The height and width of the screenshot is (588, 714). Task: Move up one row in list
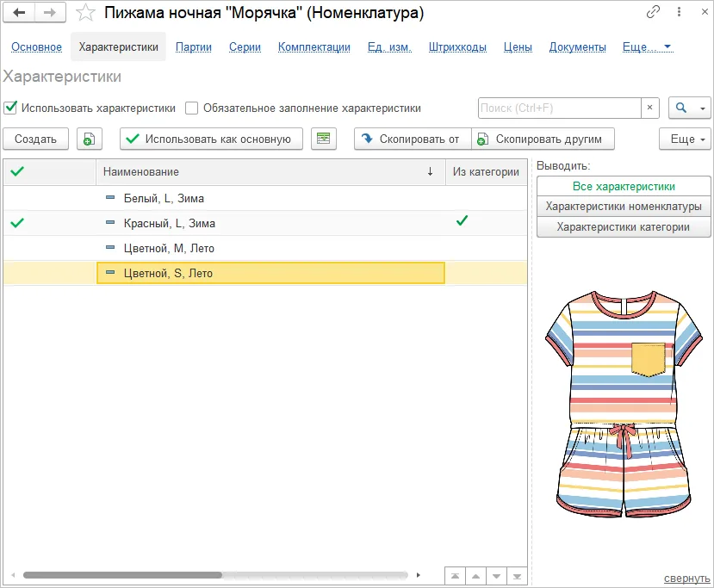click(475, 576)
